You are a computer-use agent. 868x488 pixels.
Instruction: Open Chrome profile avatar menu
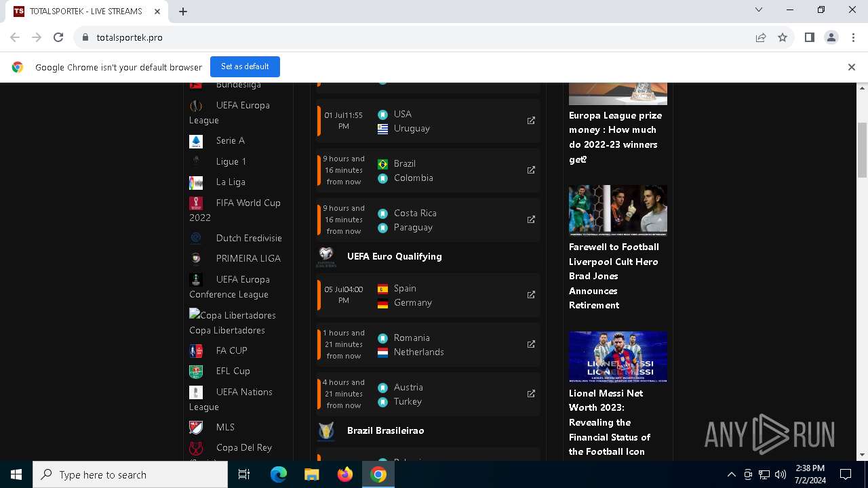[x=831, y=37]
